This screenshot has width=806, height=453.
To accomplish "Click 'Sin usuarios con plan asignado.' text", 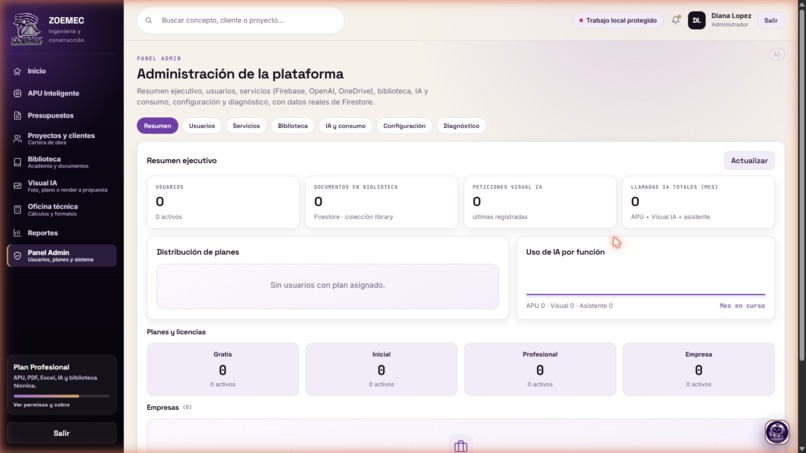I will point(327,285).
